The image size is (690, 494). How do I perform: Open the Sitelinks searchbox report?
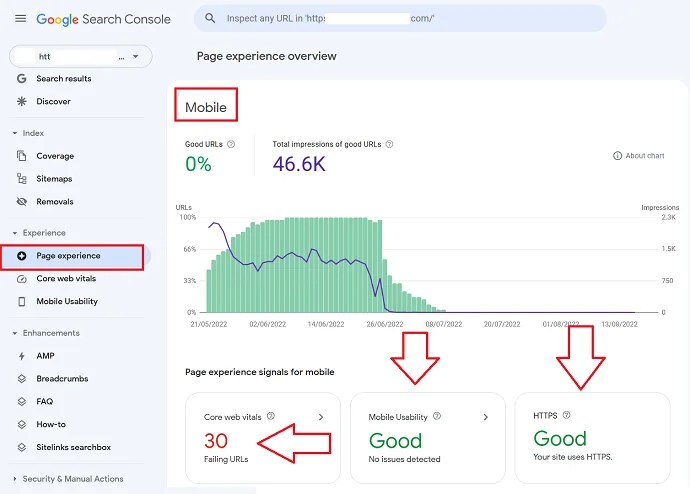click(x=73, y=447)
